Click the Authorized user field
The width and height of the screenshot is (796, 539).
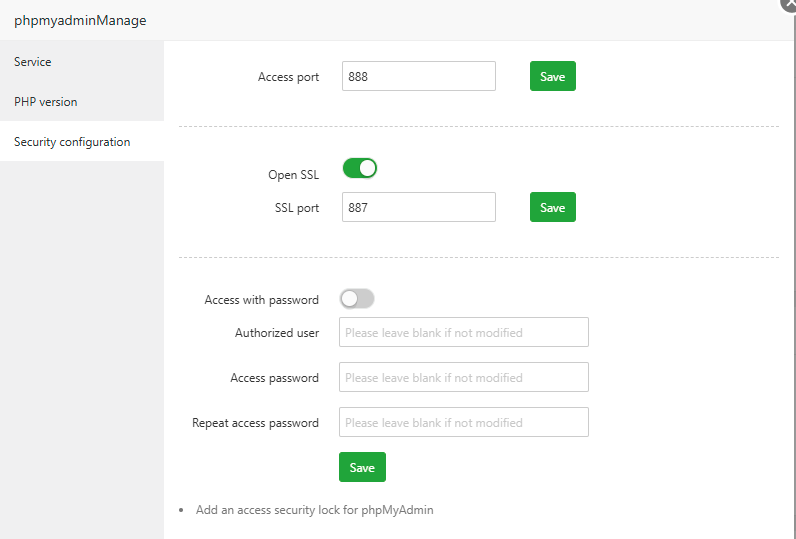463,332
